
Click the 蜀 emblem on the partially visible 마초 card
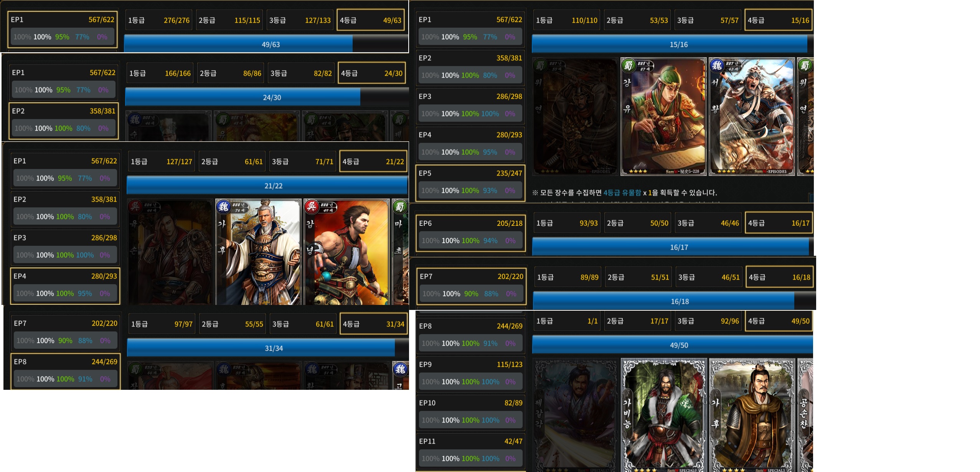(x=400, y=207)
